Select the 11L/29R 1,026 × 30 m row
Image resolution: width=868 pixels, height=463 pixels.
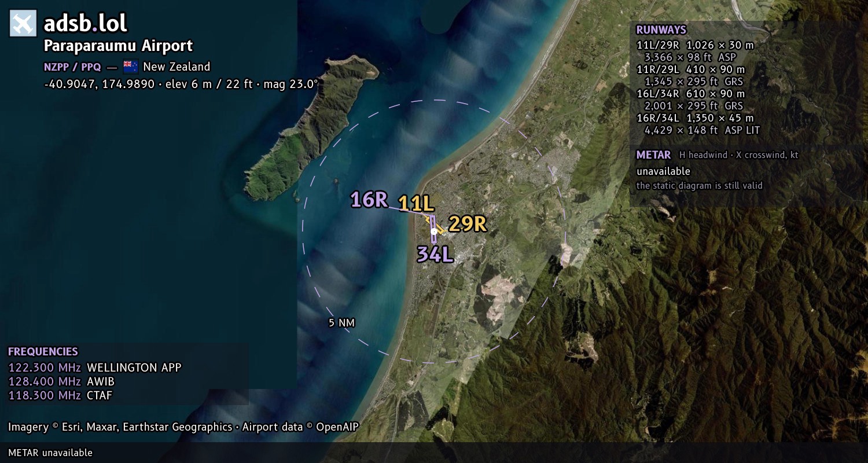point(695,45)
